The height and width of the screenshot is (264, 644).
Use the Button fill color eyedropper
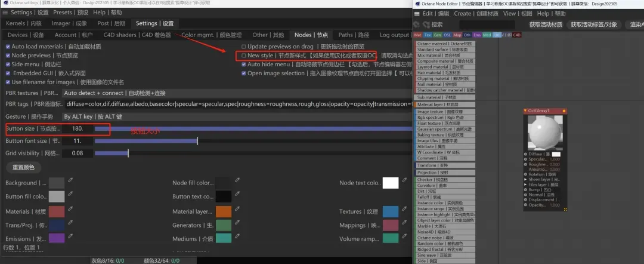pos(70,194)
